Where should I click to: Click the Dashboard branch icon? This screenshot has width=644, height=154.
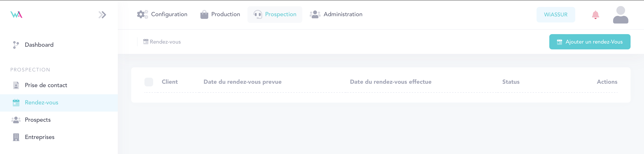click(x=16, y=45)
